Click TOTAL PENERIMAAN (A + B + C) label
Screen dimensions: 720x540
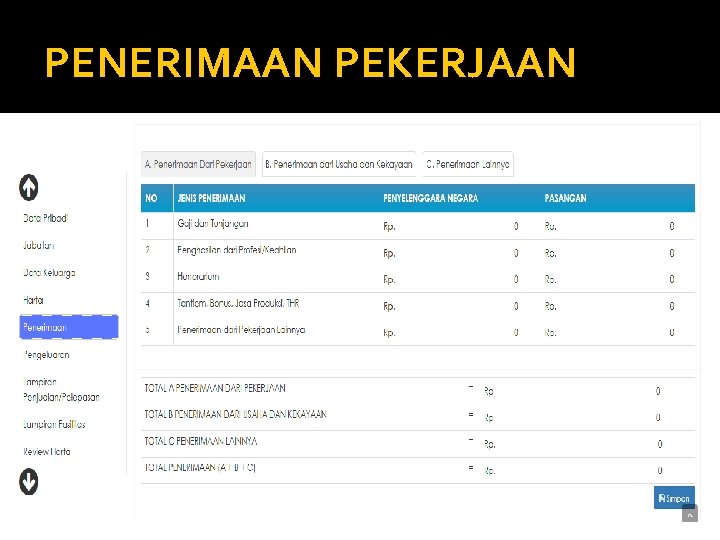200,467
